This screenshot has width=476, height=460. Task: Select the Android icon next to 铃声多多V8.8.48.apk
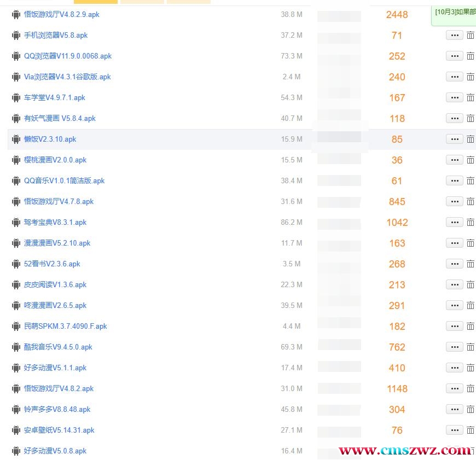16,410
